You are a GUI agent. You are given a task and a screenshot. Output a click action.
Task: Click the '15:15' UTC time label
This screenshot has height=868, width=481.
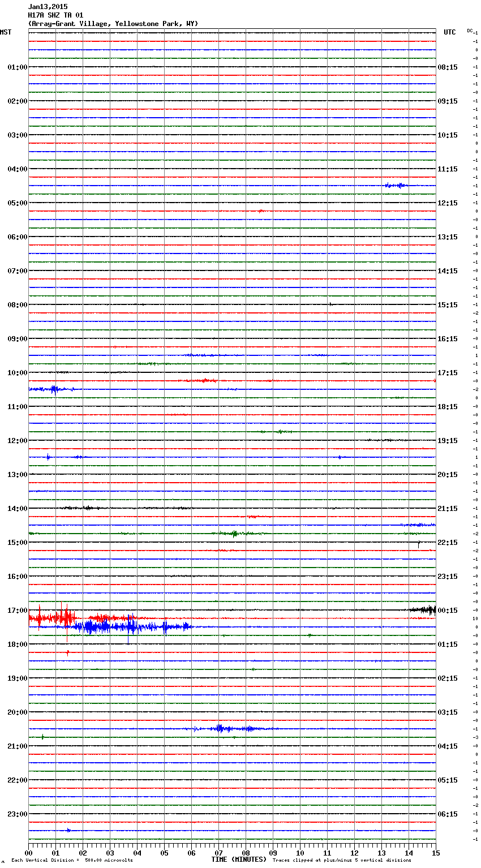(x=448, y=305)
